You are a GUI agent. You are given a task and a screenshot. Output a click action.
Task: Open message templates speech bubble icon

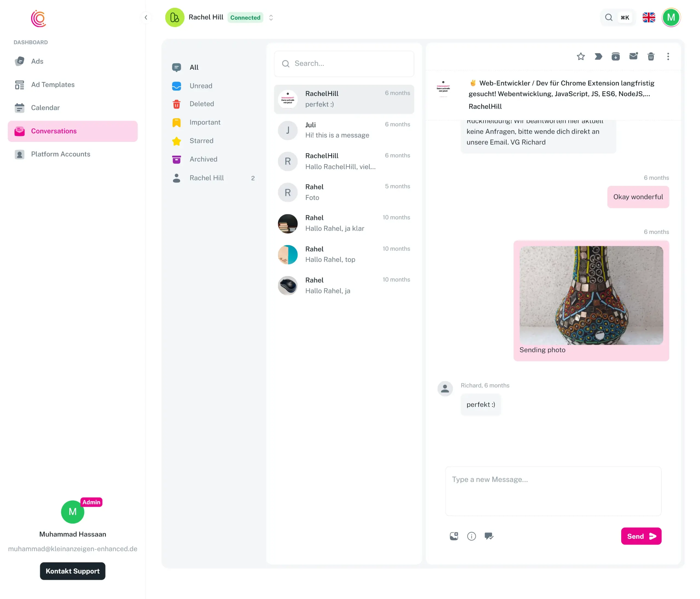489,536
